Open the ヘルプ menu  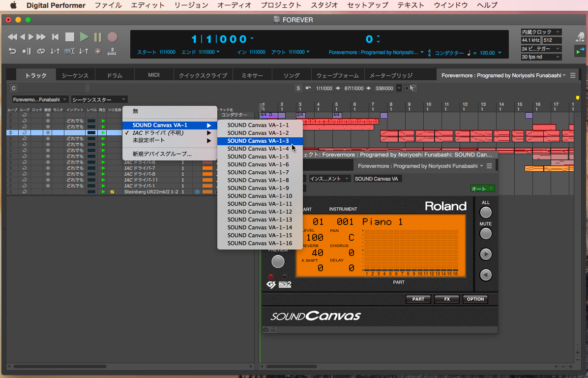tap(487, 5)
